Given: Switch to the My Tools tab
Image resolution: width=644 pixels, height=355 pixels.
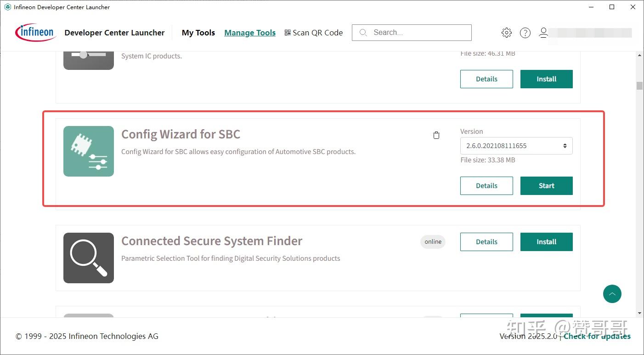Looking at the screenshot, I should (x=198, y=33).
